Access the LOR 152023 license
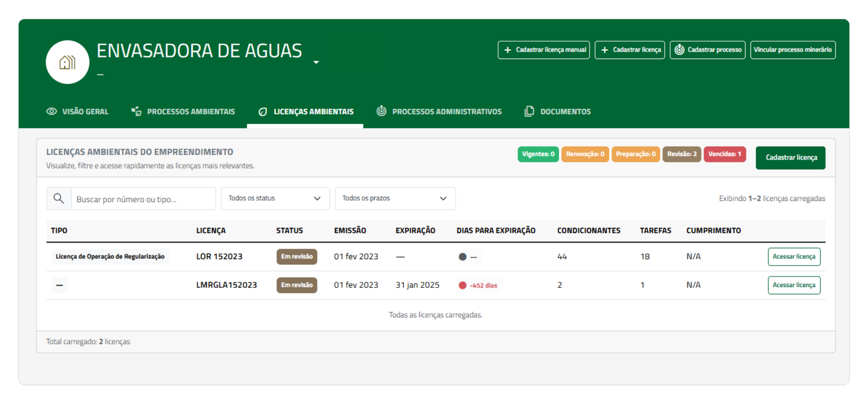 (794, 257)
